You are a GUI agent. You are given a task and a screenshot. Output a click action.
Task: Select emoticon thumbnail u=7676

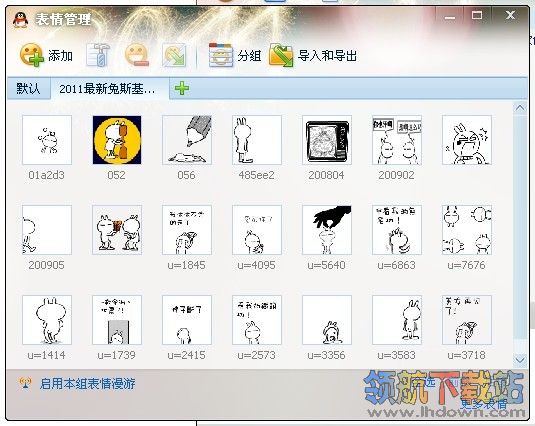click(467, 230)
